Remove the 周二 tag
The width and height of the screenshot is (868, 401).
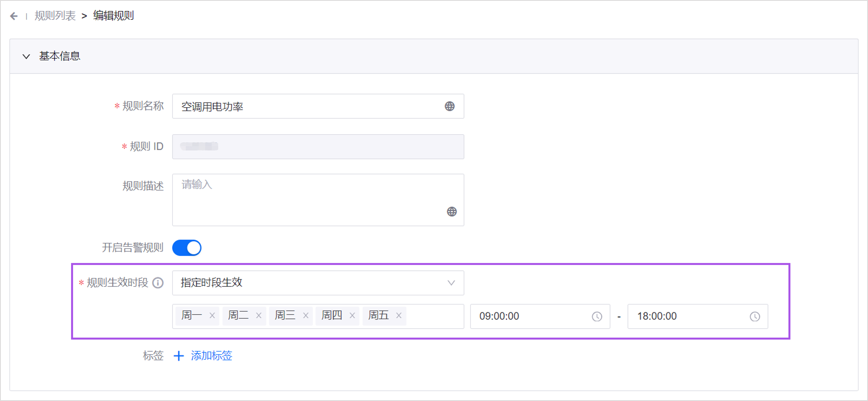click(x=258, y=316)
